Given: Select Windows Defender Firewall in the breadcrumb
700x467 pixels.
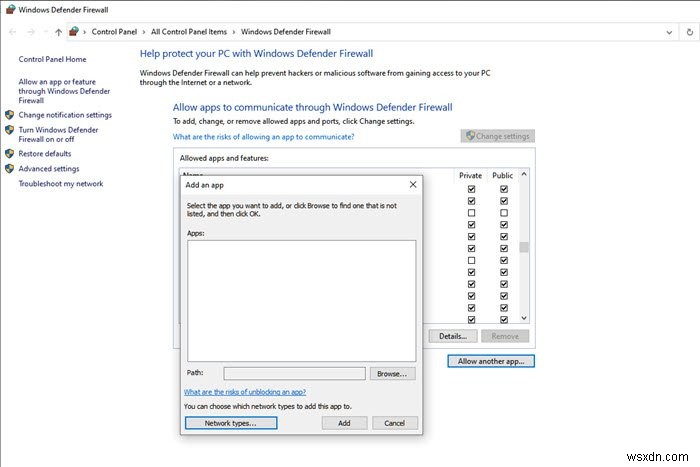Looking at the screenshot, I should click(x=286, y=32).
